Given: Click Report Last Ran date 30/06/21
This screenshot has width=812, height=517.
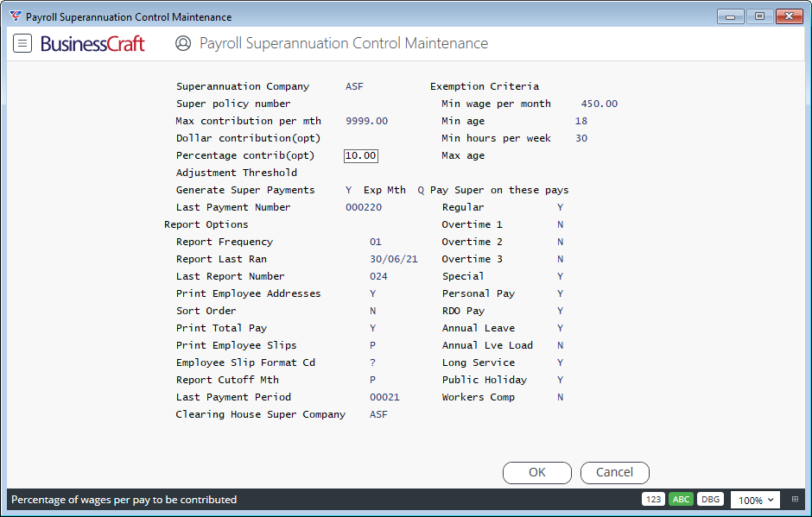Looking at the screenshot, I should 394,259.
